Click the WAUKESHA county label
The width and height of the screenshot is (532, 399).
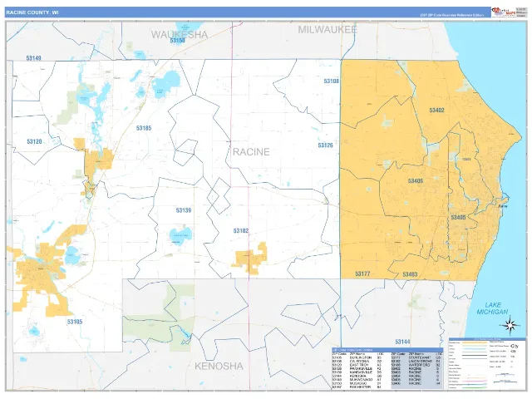click(180, 34)
